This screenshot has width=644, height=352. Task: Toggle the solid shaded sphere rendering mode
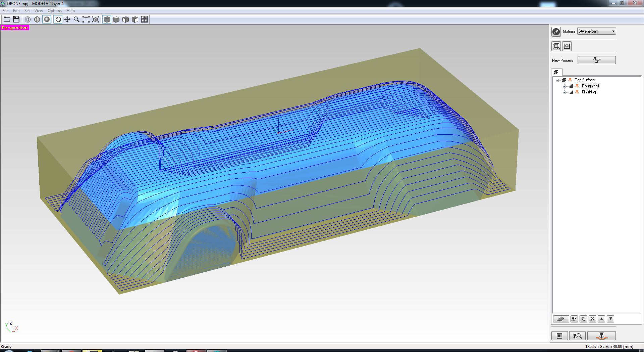pyautogui.click(x=47, y=19)
